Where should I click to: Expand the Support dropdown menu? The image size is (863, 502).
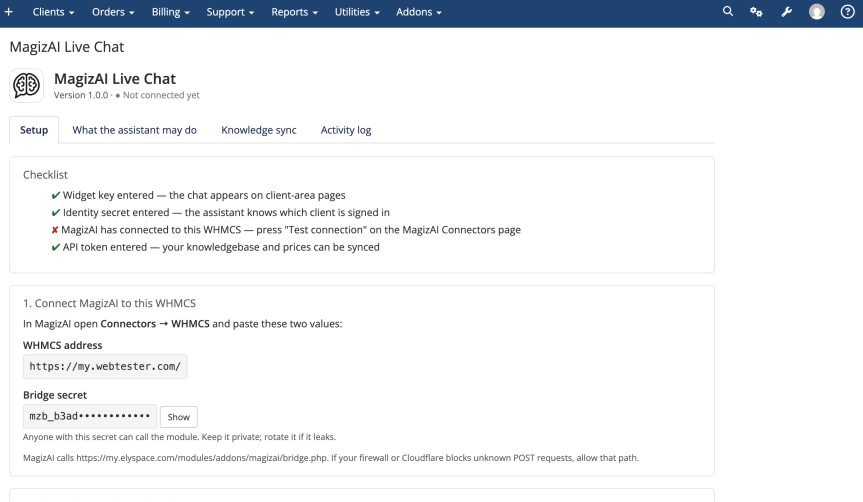tap(230, 12)
